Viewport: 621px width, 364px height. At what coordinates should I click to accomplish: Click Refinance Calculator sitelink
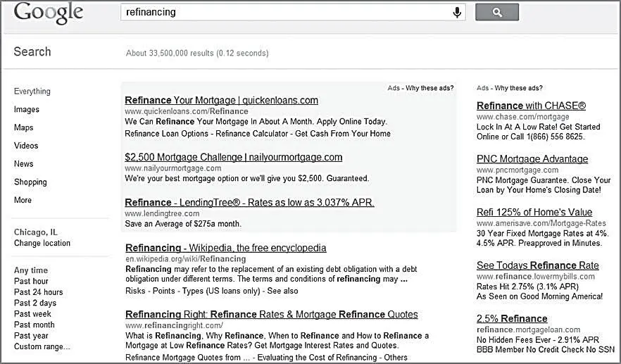point(252,134)
